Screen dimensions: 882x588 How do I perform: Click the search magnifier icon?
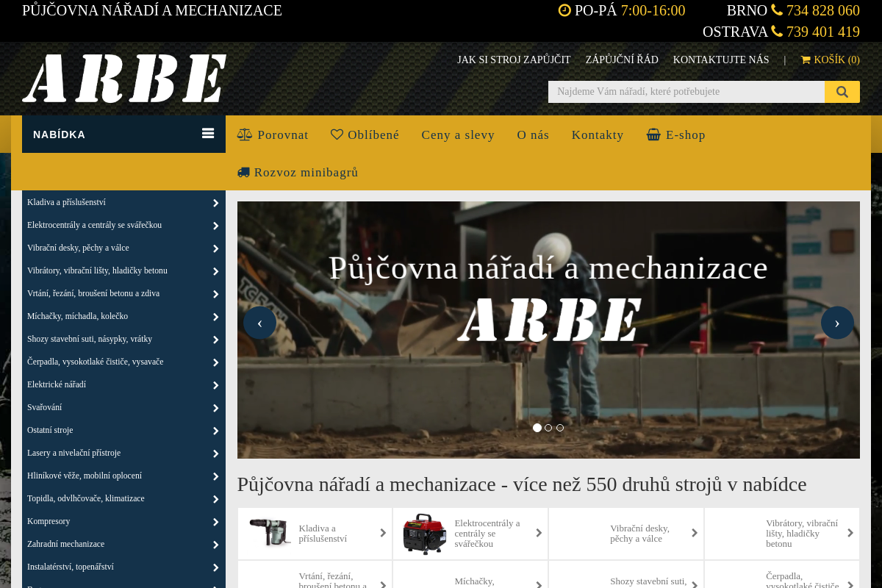coord(842,91)
